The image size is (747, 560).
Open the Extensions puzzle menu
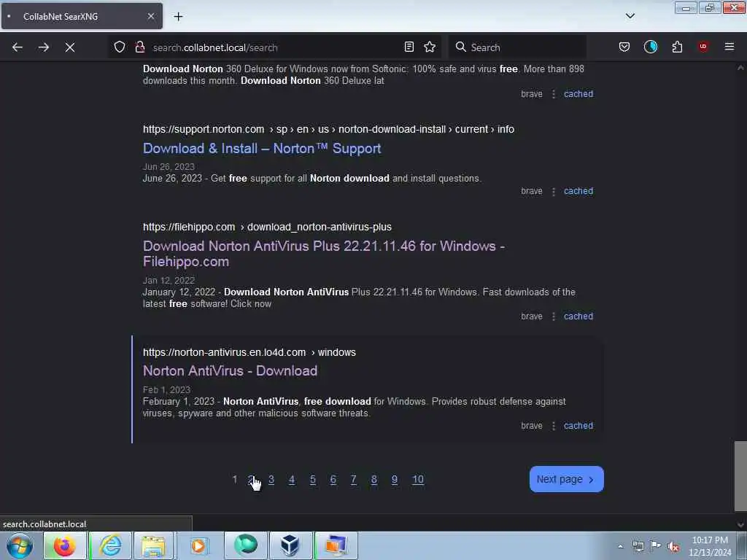tap(677, 47)
